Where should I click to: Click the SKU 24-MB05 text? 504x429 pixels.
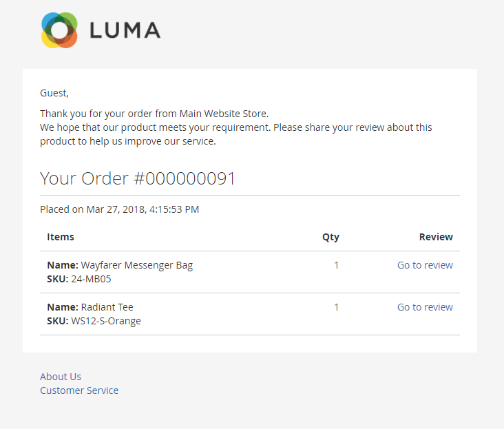[x=90, y=279]
